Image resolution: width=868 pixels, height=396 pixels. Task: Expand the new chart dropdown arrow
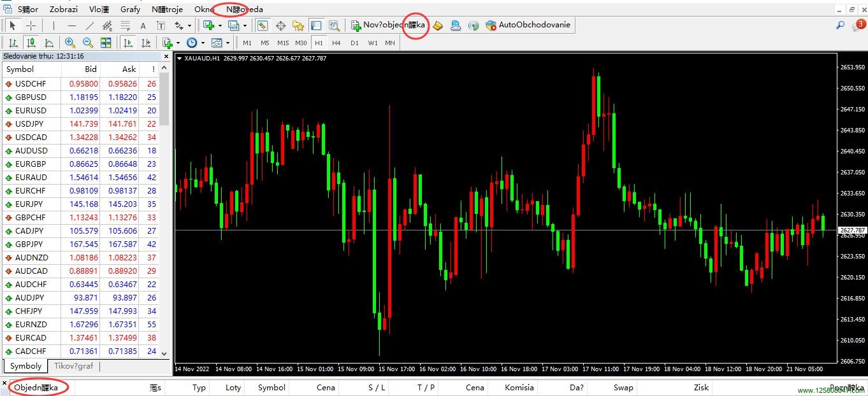(220, 26)
